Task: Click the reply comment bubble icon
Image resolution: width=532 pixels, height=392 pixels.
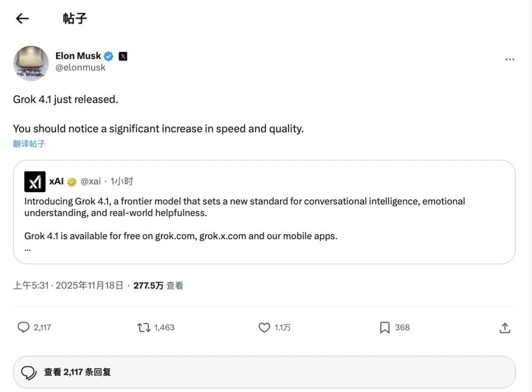Action: [x=23, y=328]
